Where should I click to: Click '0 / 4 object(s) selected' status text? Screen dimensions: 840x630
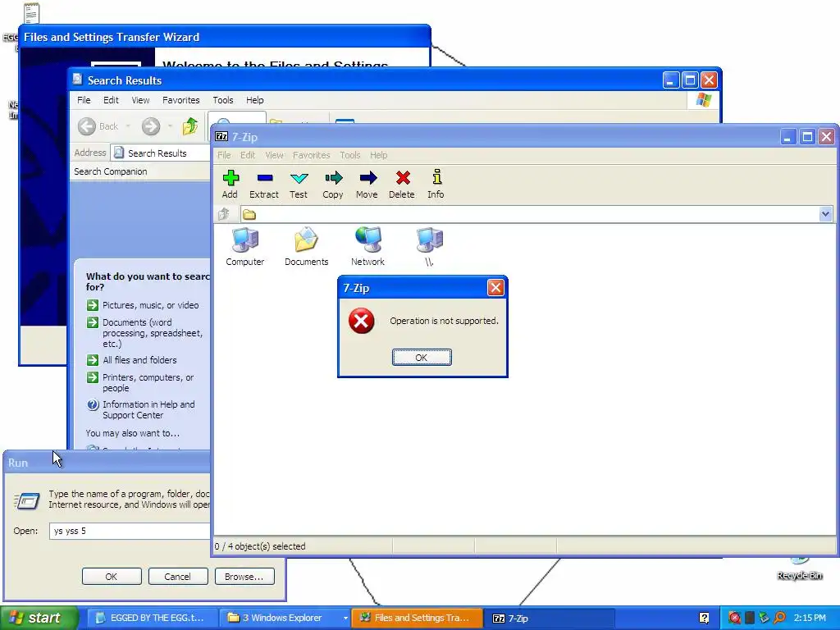click(x=260, y=546)
